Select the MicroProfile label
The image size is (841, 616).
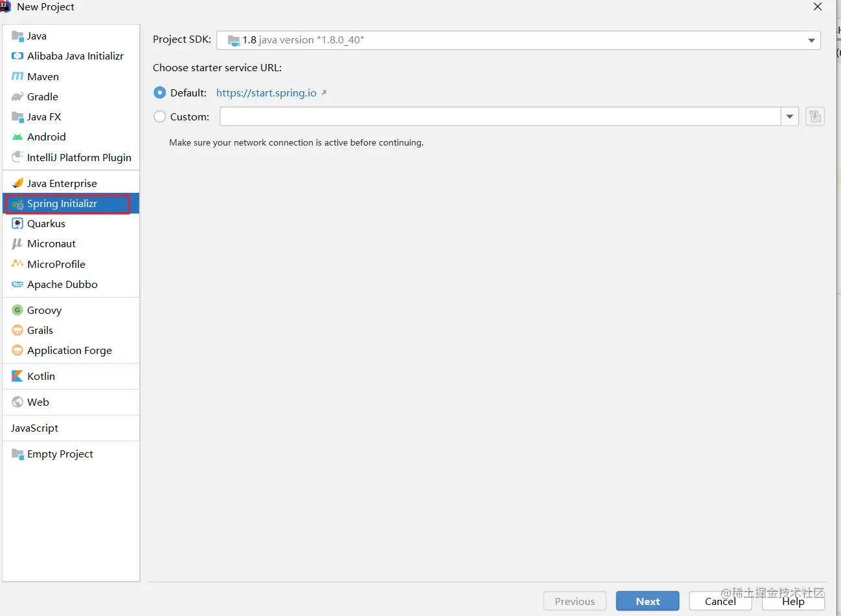coord(56,264)
